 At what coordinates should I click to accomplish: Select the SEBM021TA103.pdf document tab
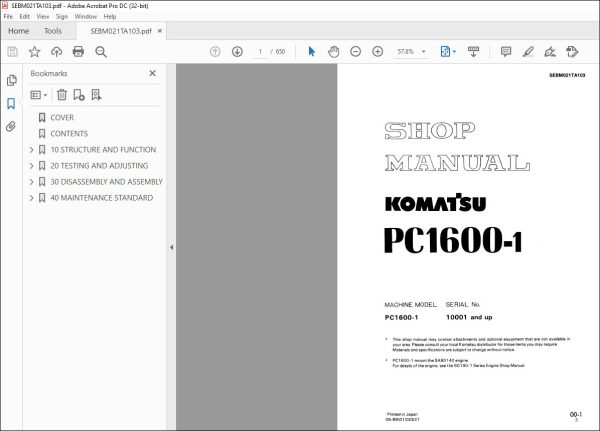(121, 31)
